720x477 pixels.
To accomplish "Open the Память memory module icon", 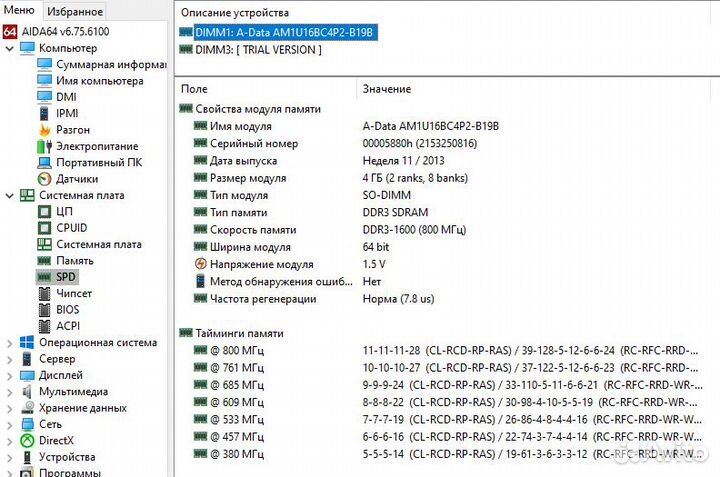I will (x=44, y=261).
